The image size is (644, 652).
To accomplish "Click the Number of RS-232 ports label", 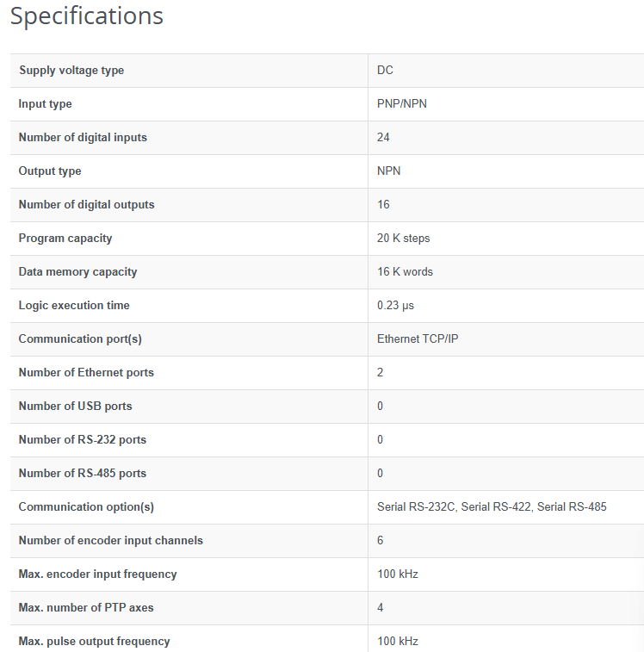I will point(83,440).
